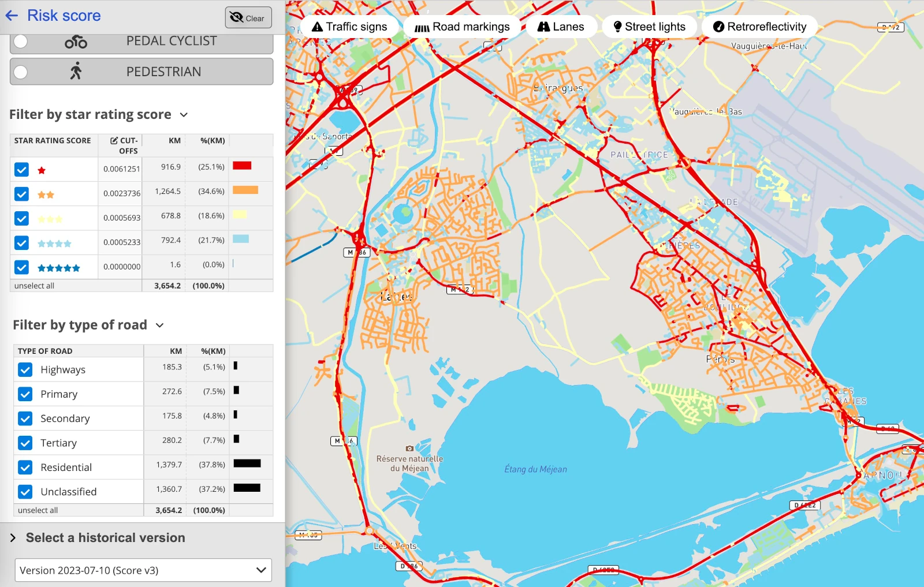Click the Street lights bulb icon
Viewport: 924px width, 587px height.
(x=617, y=27)
